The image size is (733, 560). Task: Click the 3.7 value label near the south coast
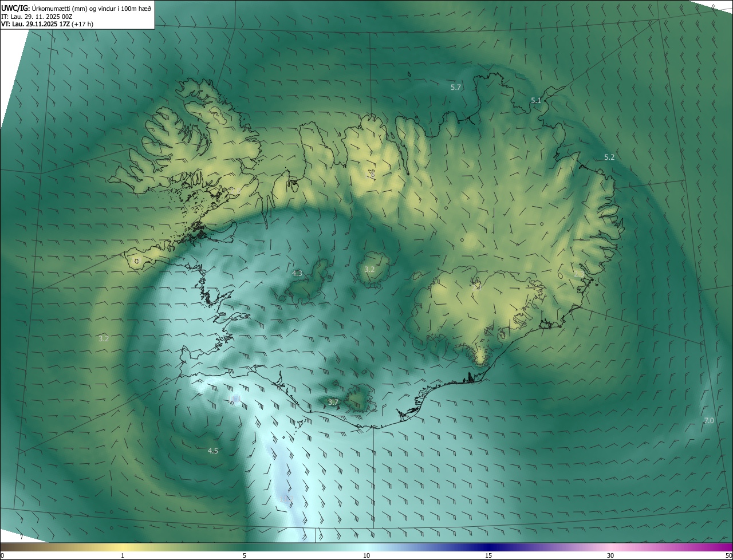[333, 403]
